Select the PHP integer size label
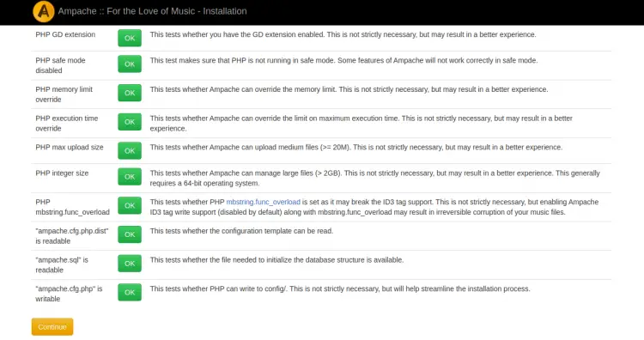The image size is (644, 340). 62,173
